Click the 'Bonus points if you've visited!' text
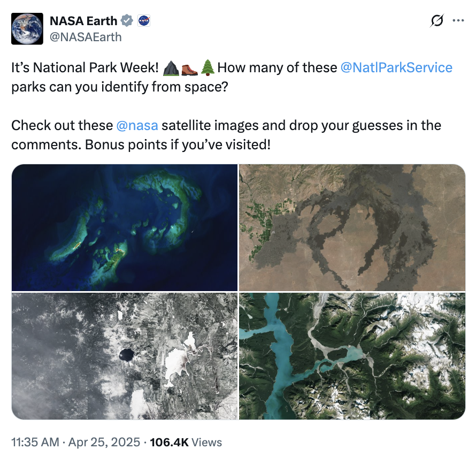The height and width of the screenshot is (457, 476). coord(178,145)
